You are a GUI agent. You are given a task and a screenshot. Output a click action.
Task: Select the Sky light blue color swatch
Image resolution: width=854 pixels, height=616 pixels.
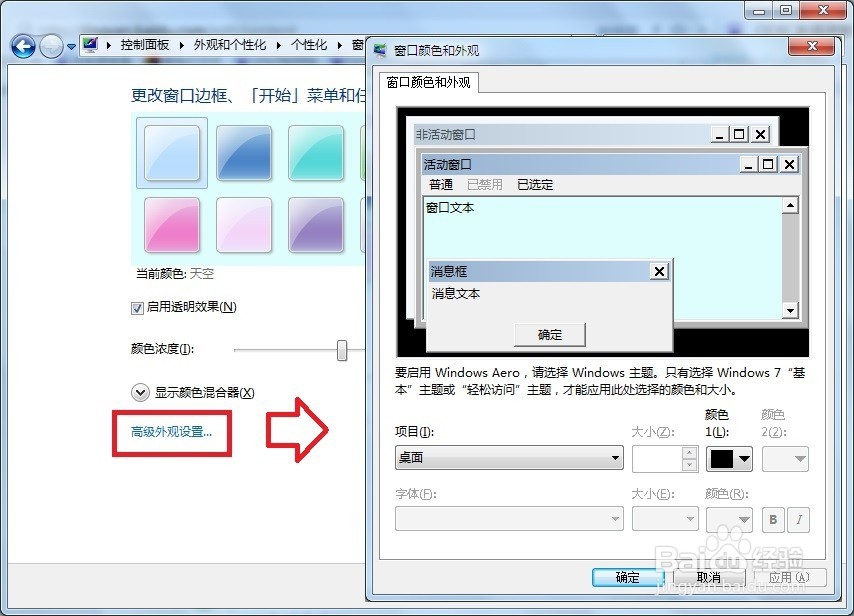point(172,153)
